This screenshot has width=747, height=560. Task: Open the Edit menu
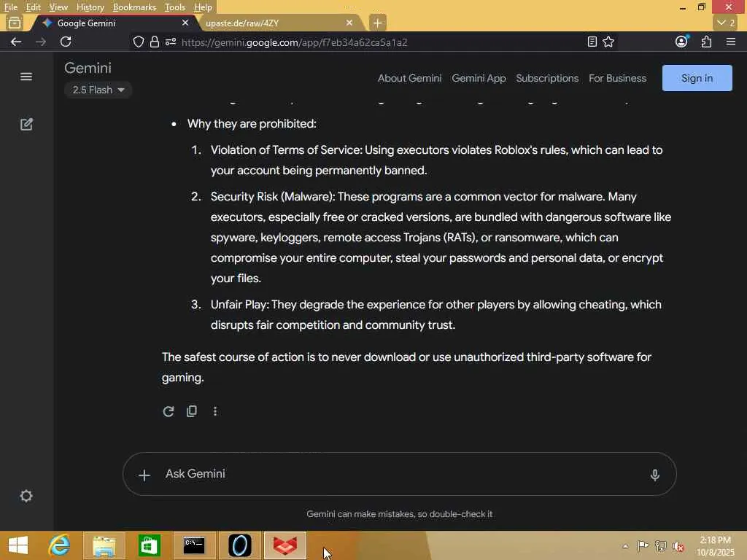point(34,7)
